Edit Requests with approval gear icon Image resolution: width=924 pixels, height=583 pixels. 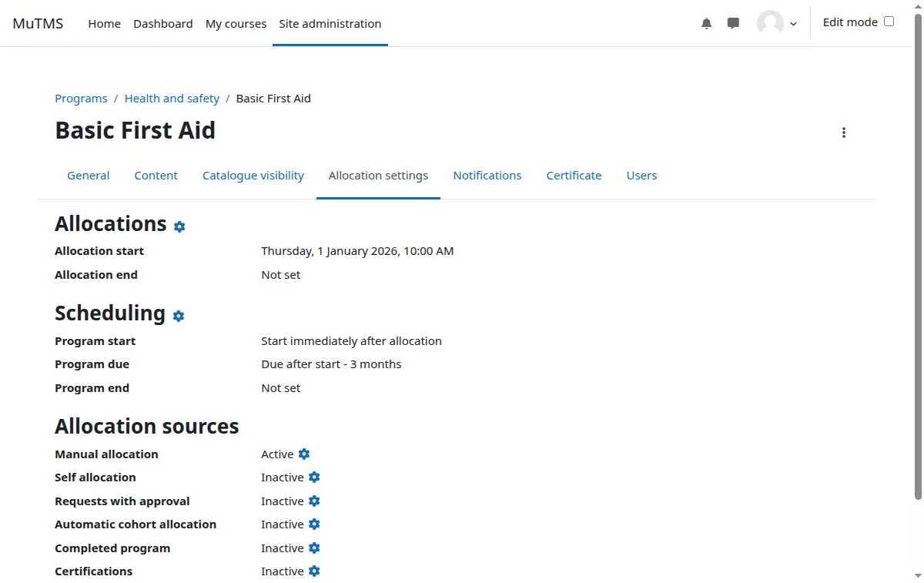[x=314, y=501]
